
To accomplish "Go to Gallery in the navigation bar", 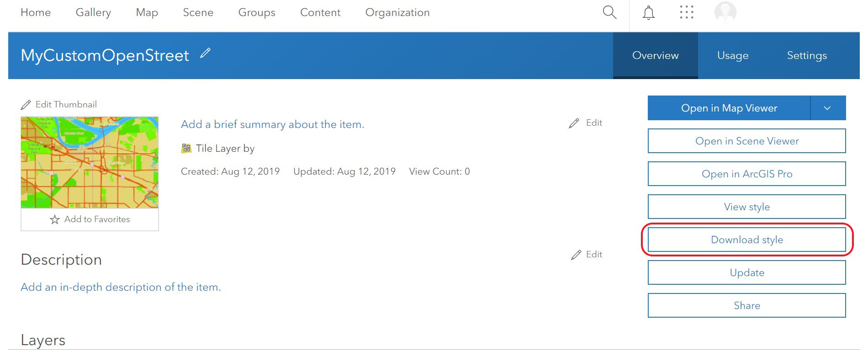I will 93,13.
